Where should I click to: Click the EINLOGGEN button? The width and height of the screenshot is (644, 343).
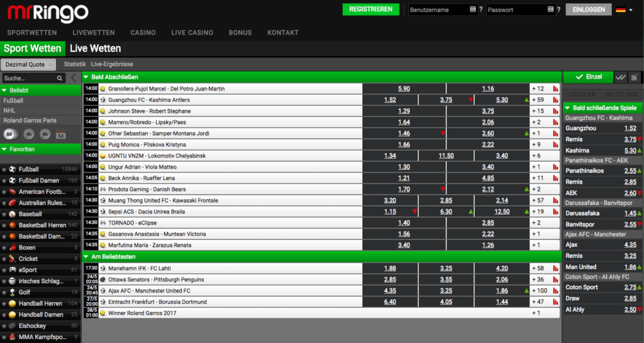[x=589, y=9]
